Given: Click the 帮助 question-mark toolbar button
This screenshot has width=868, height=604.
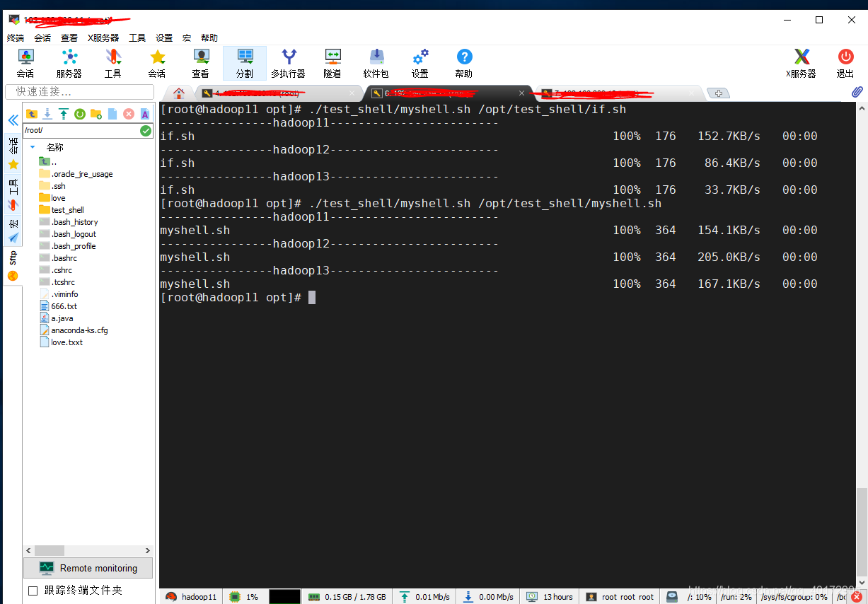Looking at the screenshot, I should click(464, 63).
